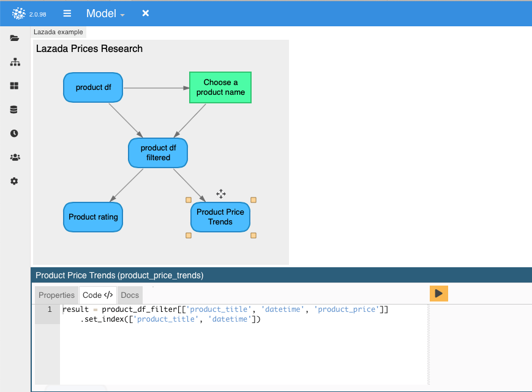The width and height of the screenshot is (532, 392).
Task: Switch to the Docs tab
Action: (129, 295)
